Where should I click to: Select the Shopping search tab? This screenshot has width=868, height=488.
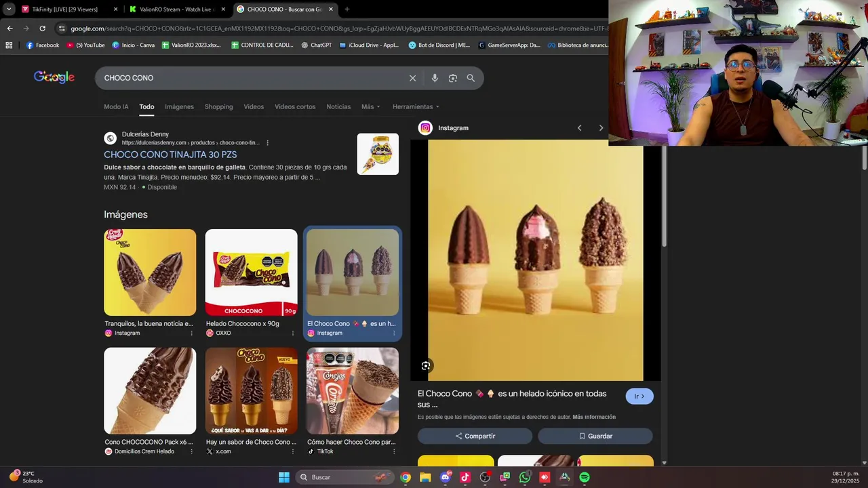click(218, 106)
